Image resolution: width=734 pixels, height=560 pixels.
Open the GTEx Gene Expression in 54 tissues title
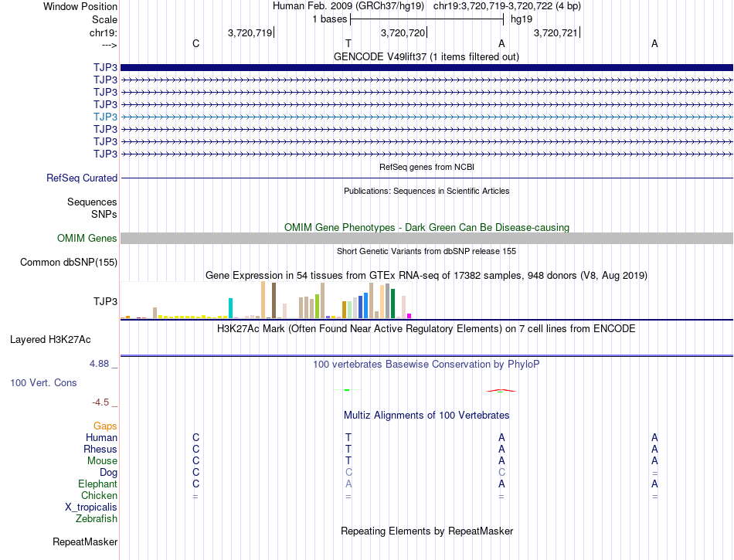(426, 275)
